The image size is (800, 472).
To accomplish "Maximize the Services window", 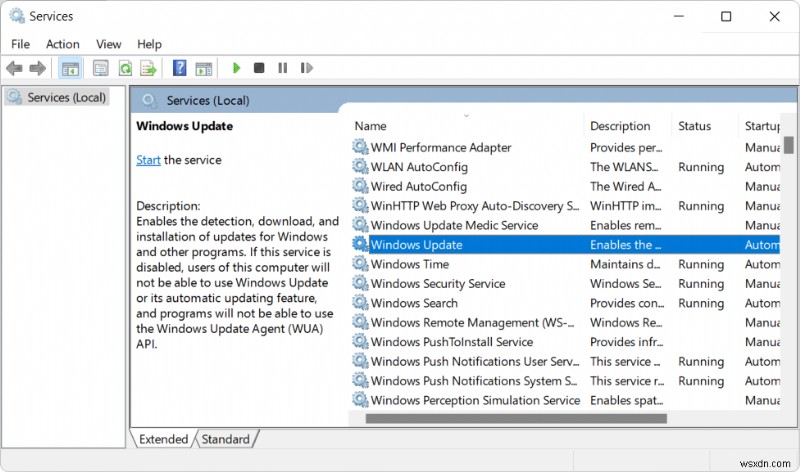I will click(726, 16).
